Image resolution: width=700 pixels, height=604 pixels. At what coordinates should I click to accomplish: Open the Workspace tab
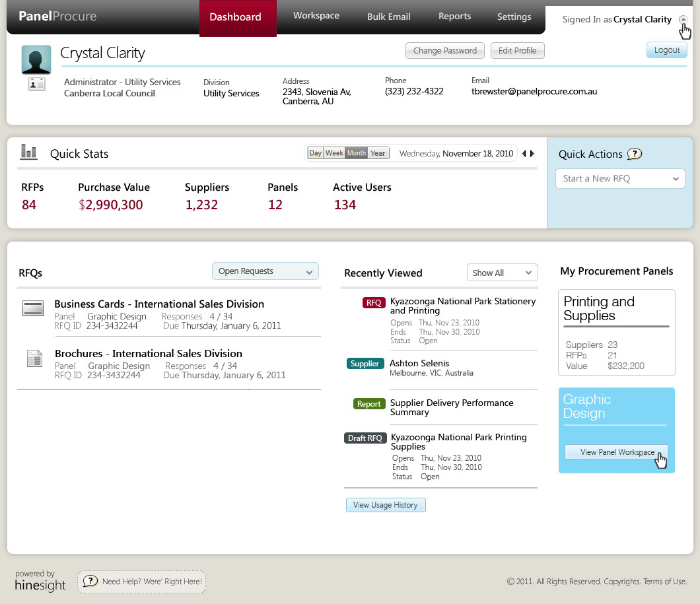coord(316,16)
